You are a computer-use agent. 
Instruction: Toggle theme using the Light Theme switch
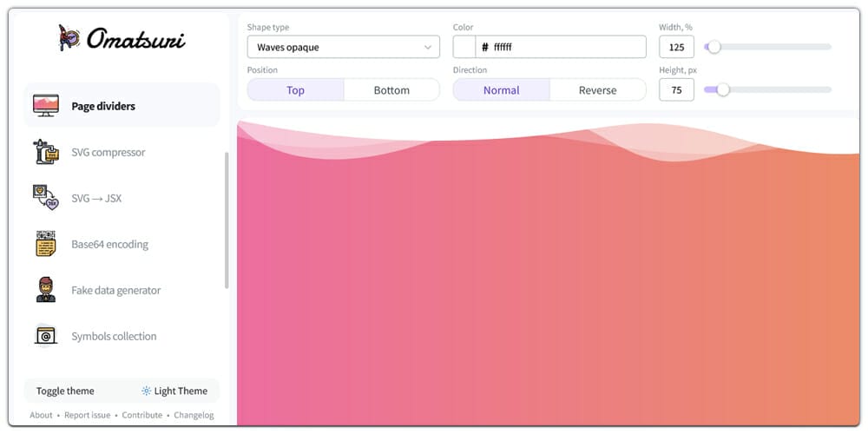(174, 391)
